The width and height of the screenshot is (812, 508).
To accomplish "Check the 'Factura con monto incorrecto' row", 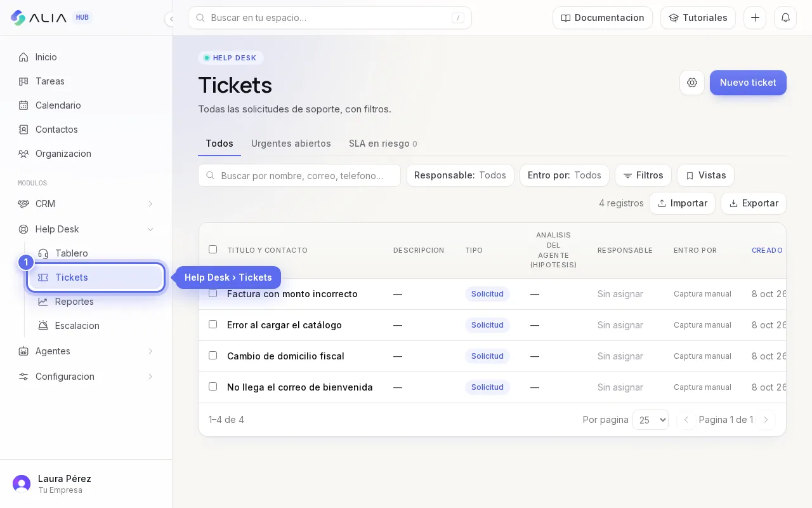I will (x=213, y=293).
